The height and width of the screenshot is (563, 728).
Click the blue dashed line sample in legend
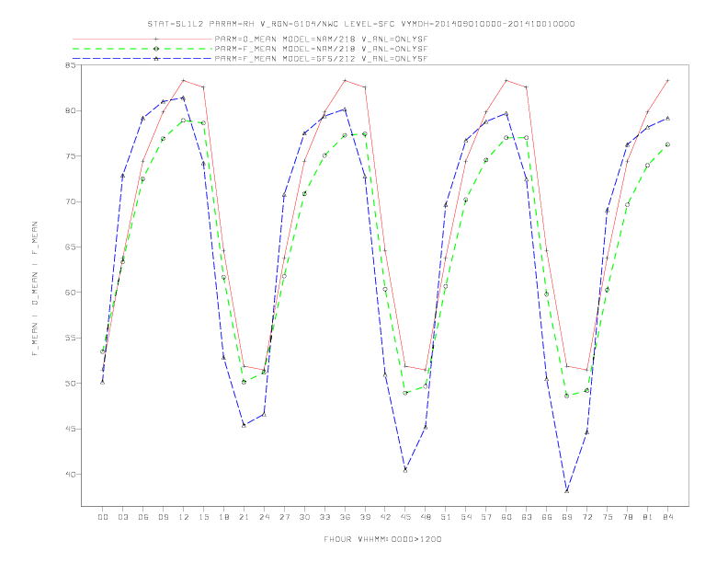[x=142, y=59]
